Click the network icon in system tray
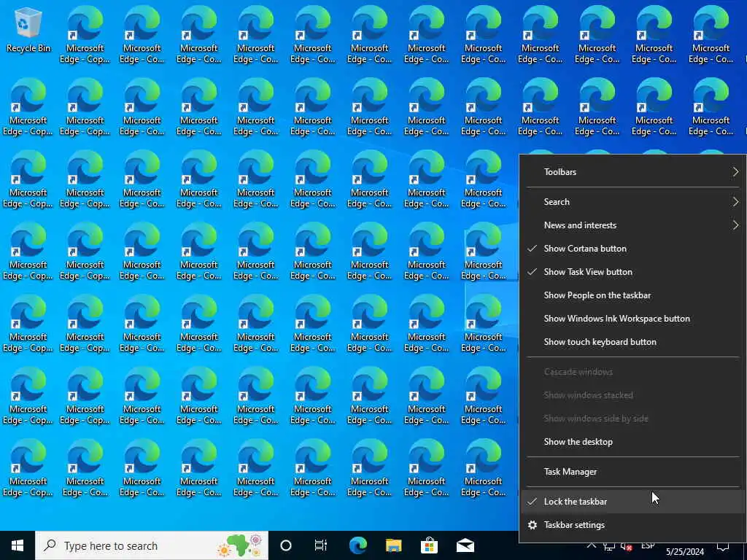Image resolution: width=747 pixels, height=560 pixels. coord(609,547)
